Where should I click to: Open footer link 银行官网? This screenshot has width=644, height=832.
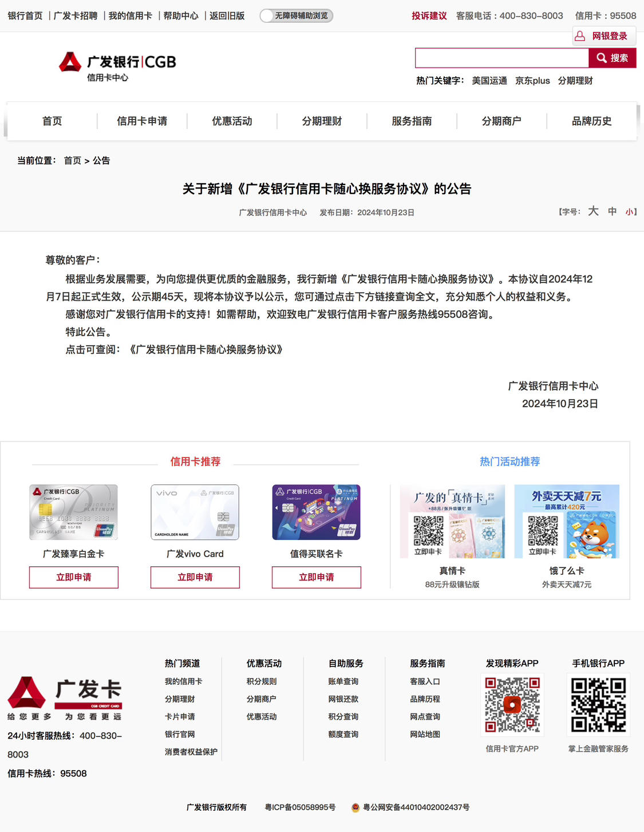point(180,734)
